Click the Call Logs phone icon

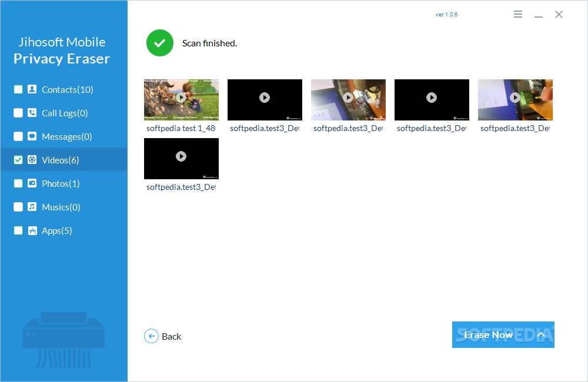pos(32,113)
